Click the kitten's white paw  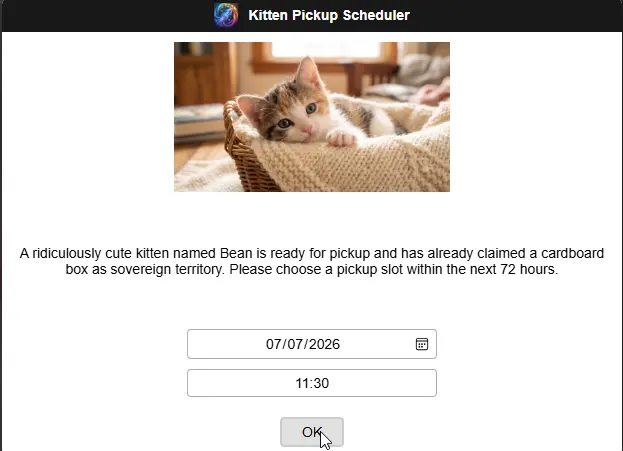pos(341,138)
